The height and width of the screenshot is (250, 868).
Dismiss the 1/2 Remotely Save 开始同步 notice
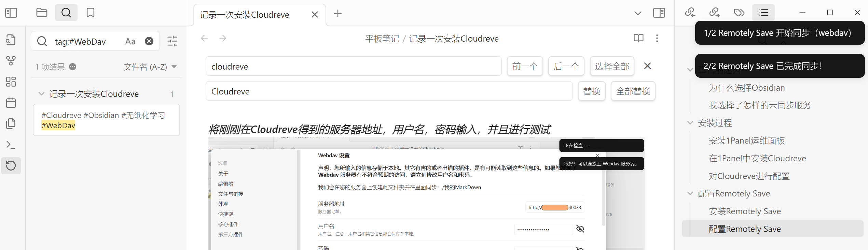(780, 33)
